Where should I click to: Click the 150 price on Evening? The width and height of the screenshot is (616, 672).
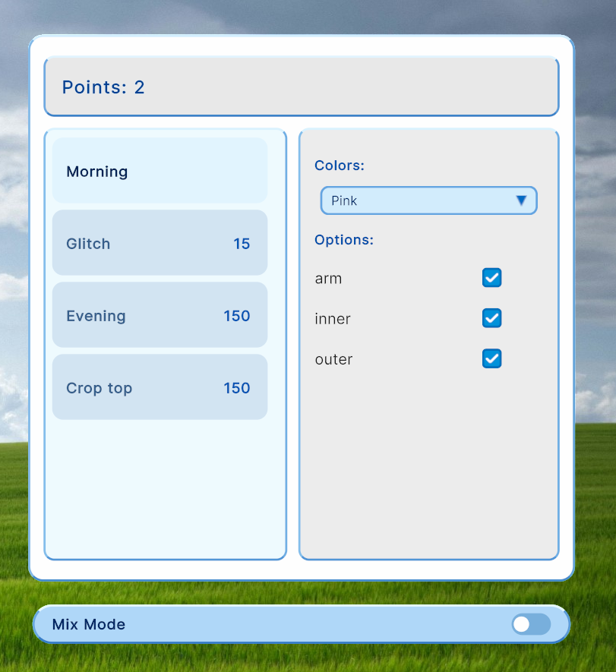coord(237,316)
